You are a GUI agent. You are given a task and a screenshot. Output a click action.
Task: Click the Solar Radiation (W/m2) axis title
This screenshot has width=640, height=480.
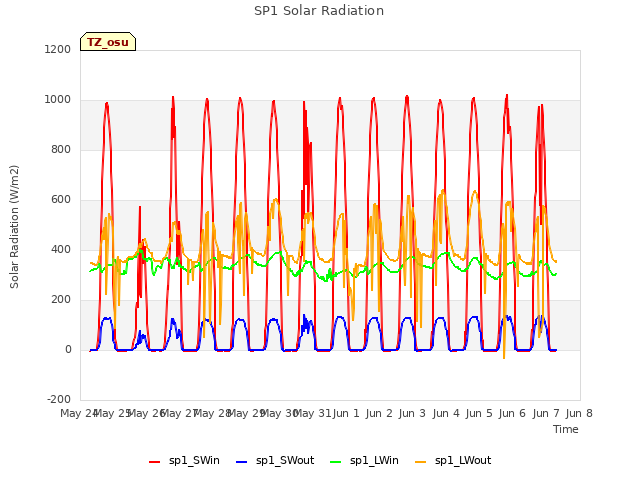[x=14, y=227]
